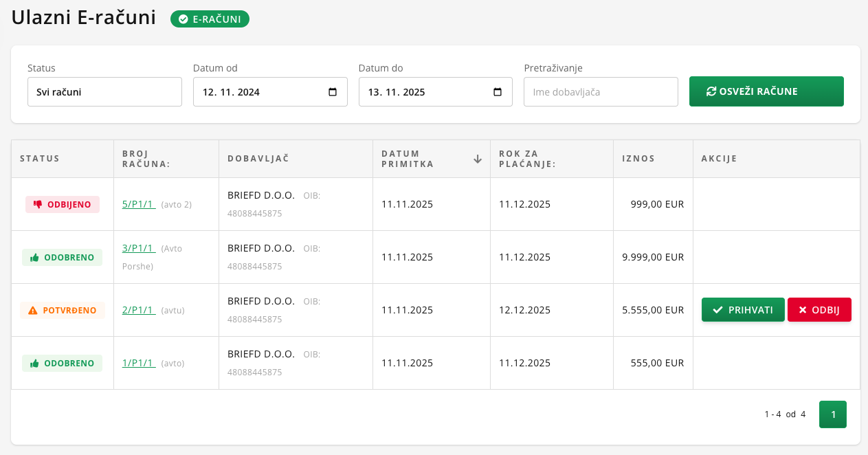Viewport: 868px width, 455px height.
Task: Click calendar icon in Datum do field
Action: point(498,92)
